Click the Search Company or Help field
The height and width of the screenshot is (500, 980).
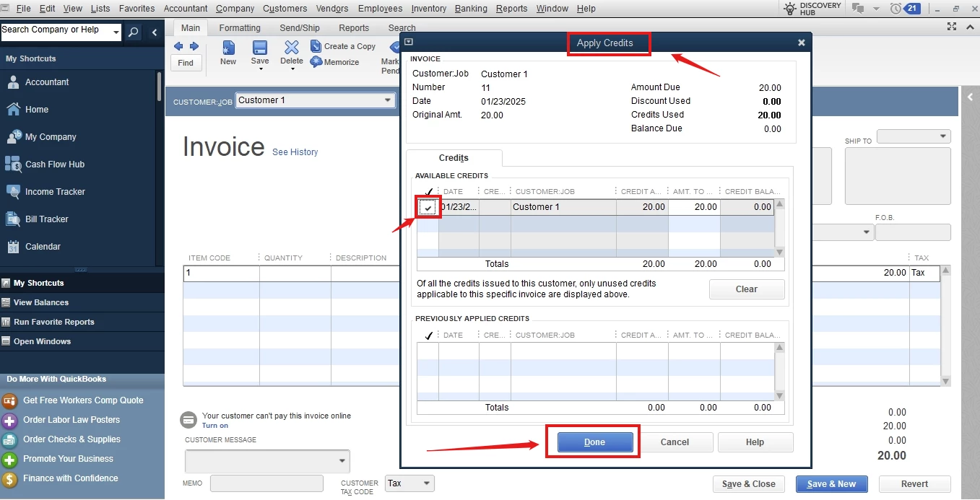click(56, 32)
